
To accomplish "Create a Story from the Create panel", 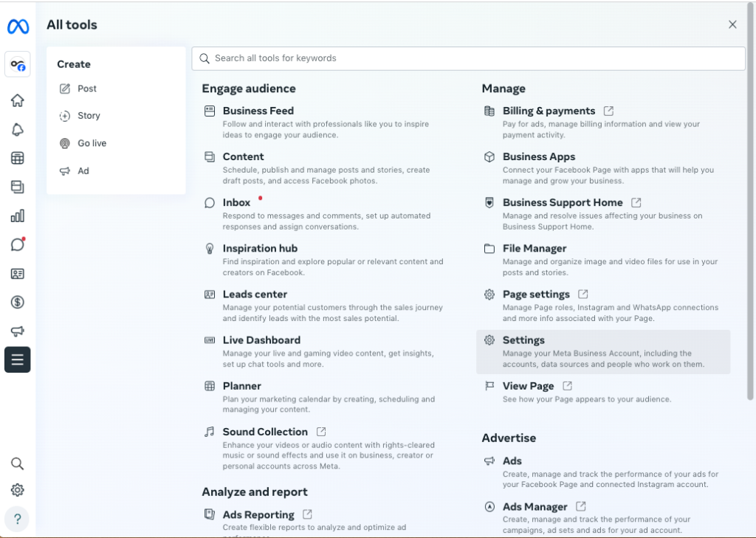I will pyautogui.click(x=88, y=116).
